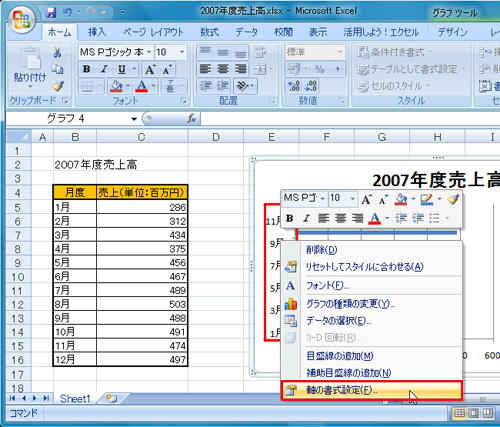The width and height of the screenshot is (500, 427).
Task: Open the fill color dropdown arrow in ribbon
Action: tap(128, 86)
